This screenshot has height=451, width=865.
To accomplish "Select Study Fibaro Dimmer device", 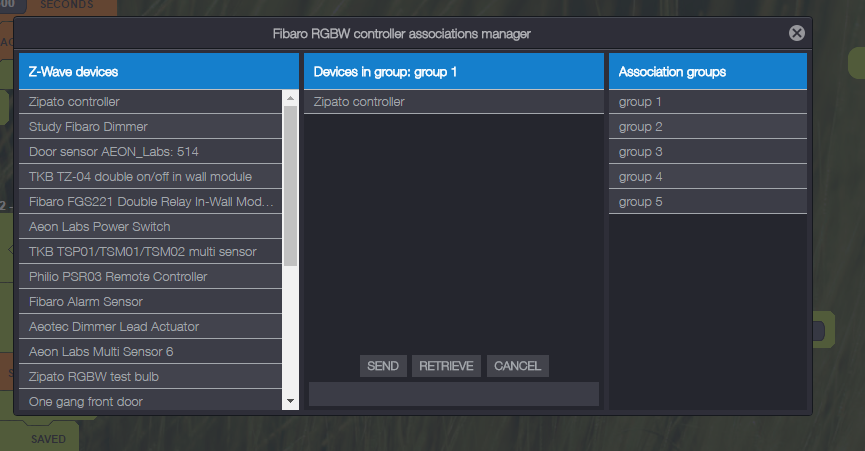I will pyautogui.click(x=150, y=127).
